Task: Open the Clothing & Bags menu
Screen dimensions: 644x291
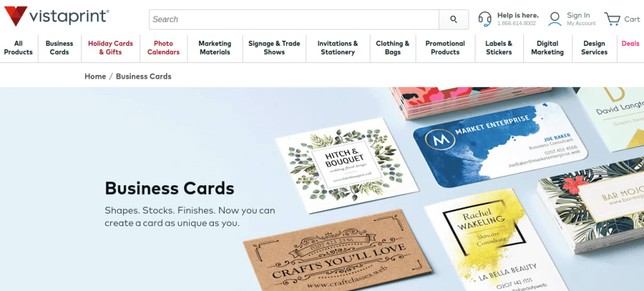Action: [392, 48]
